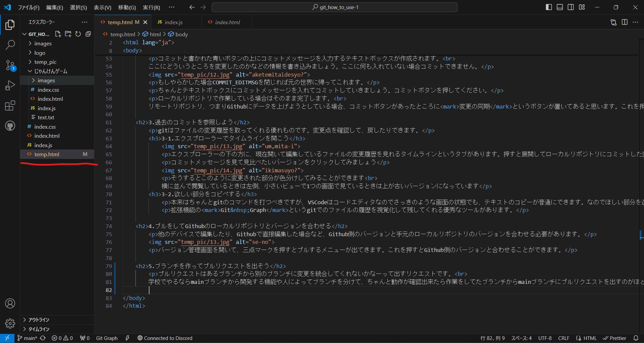
Task: Open the Extensions view
Action: pos(10,106)
